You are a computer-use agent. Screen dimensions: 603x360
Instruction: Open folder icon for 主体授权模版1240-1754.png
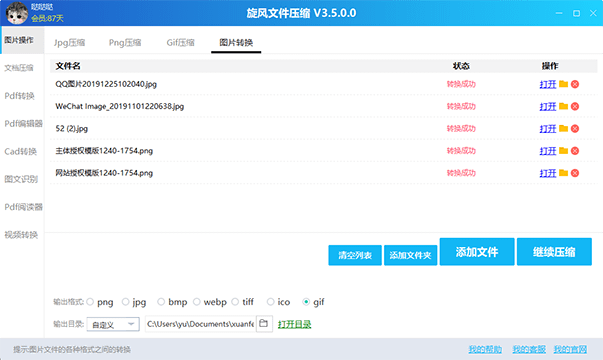pos(563,151)
